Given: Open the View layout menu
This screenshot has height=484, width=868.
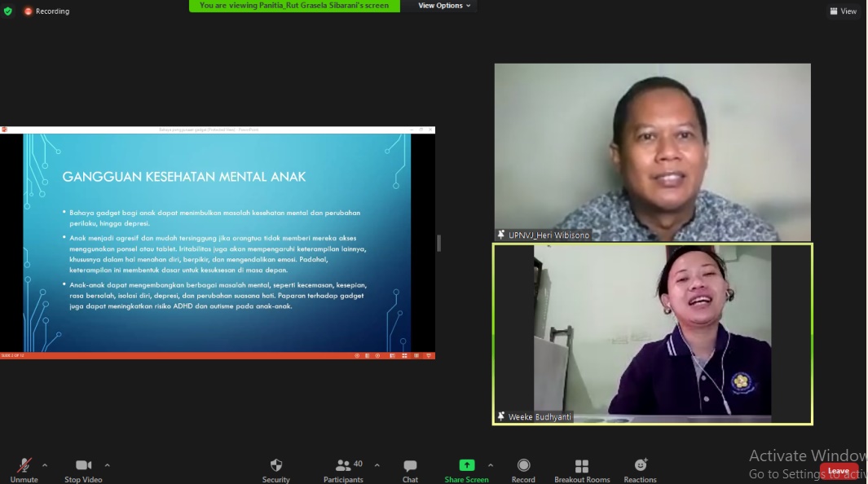Looking at the screenshot, I should click(844, 11).
